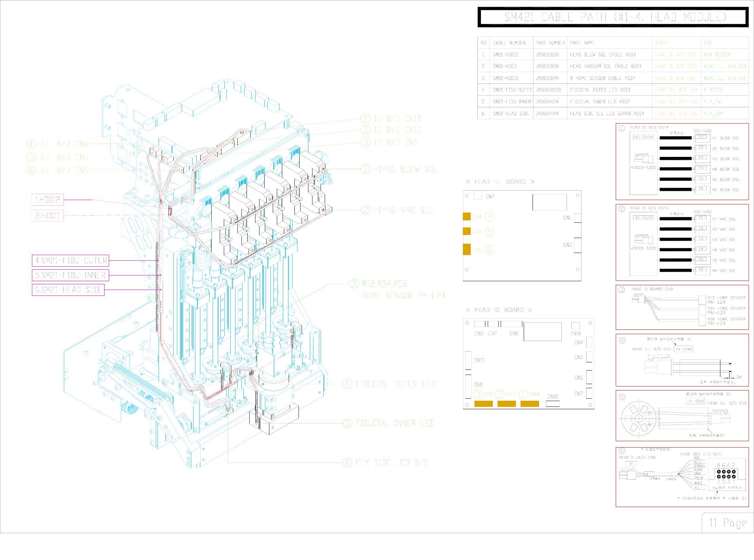Click the round fiducial LED drawing in detail 5

[638, 418]
